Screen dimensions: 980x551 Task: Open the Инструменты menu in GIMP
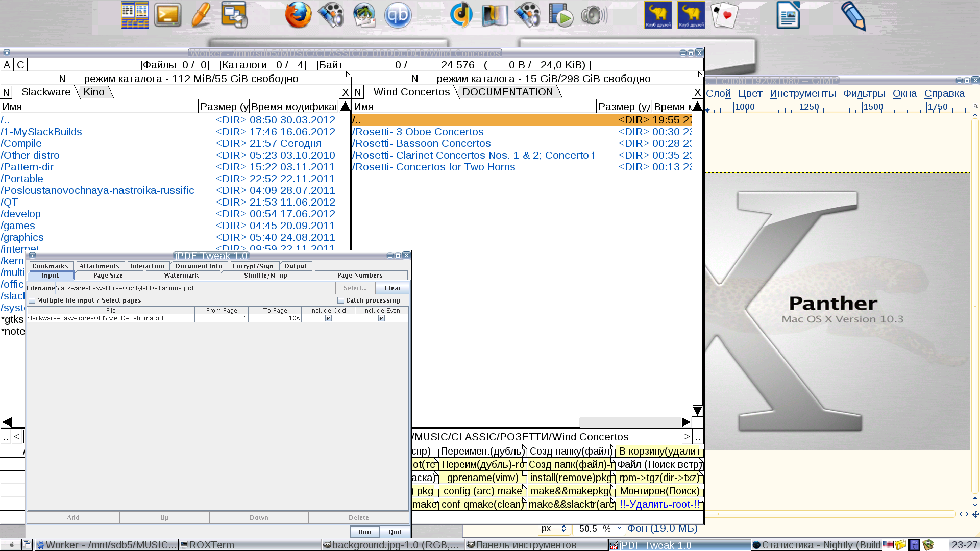pos(803,93)
